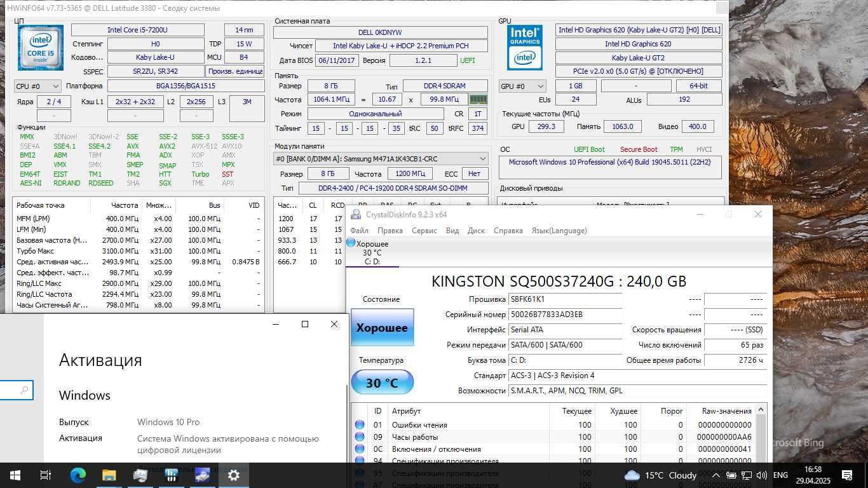Image resolution: width=868 pixels, height=488 pixels.
Task: Open the GPU #0 selector dropdown
Action: (522, 86)
